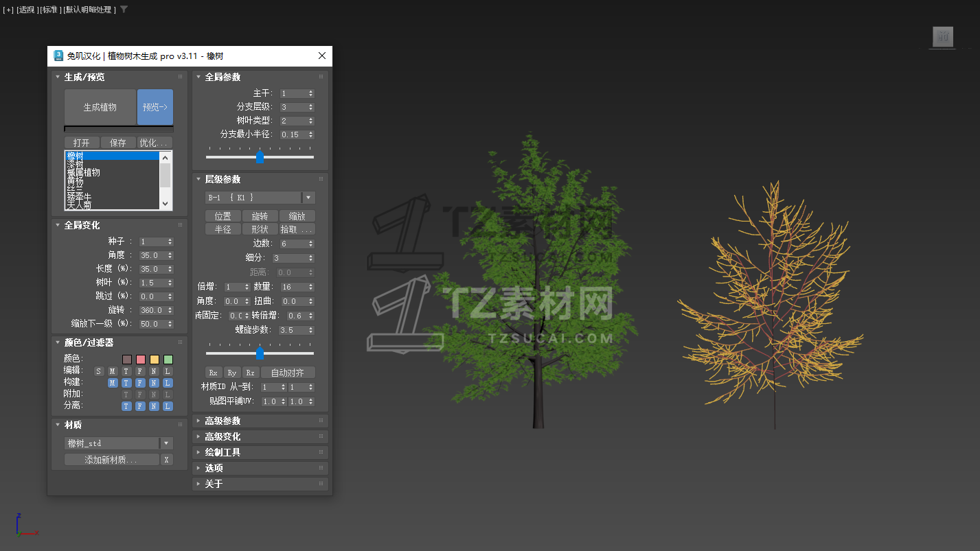This screenshot has width=980, height=551.
Task: Select 槭属植物 in the plant preset list
Action: click(x=112, y=173)
